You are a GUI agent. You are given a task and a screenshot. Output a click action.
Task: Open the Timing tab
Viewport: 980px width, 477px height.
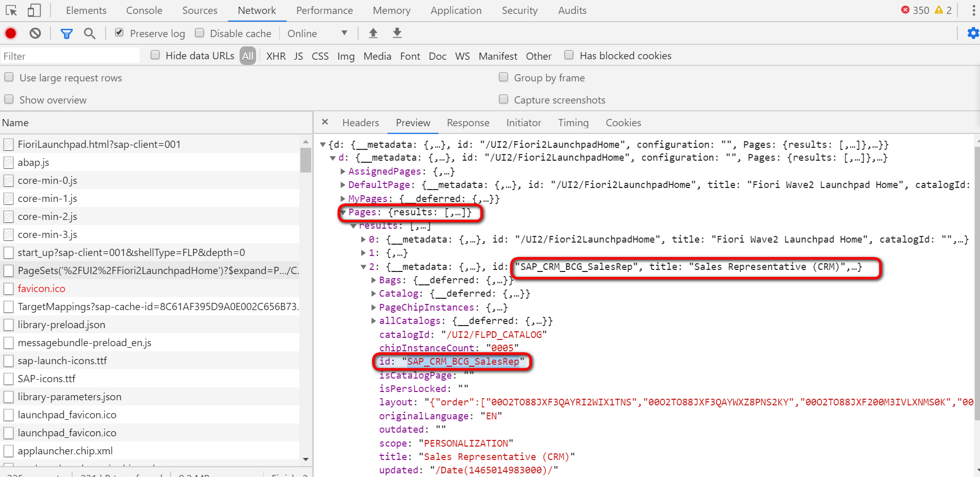click(x=573, y=123)
